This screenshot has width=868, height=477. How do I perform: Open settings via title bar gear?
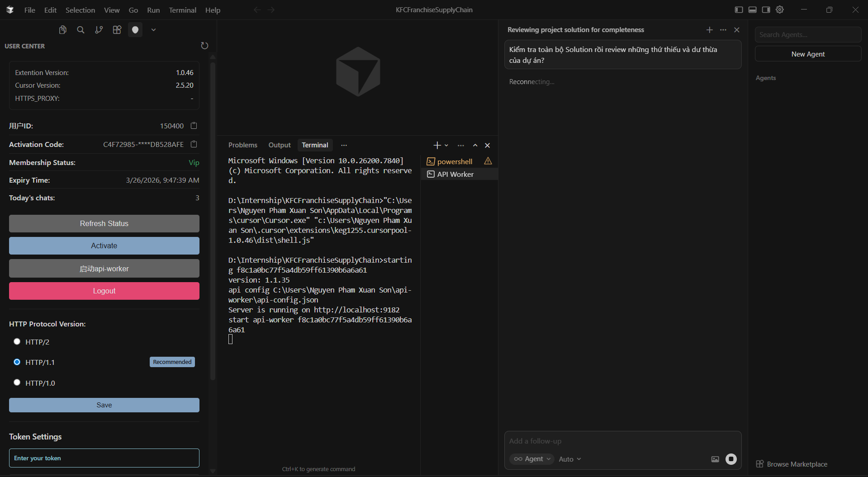[x=780, y=9]
